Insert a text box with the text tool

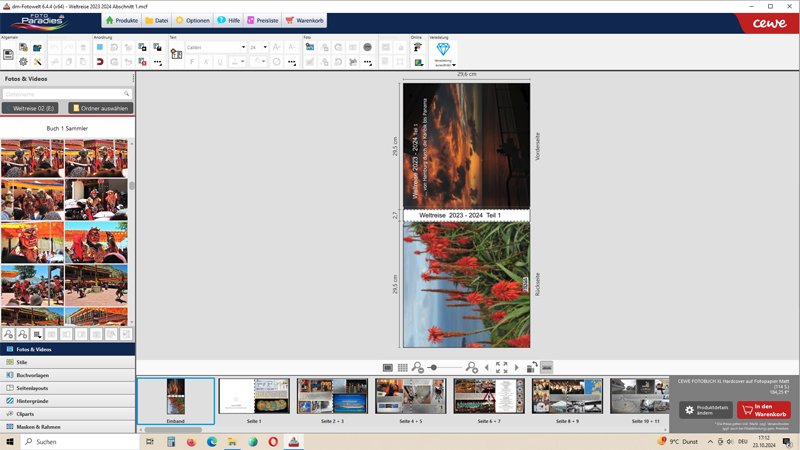(176, 54)
